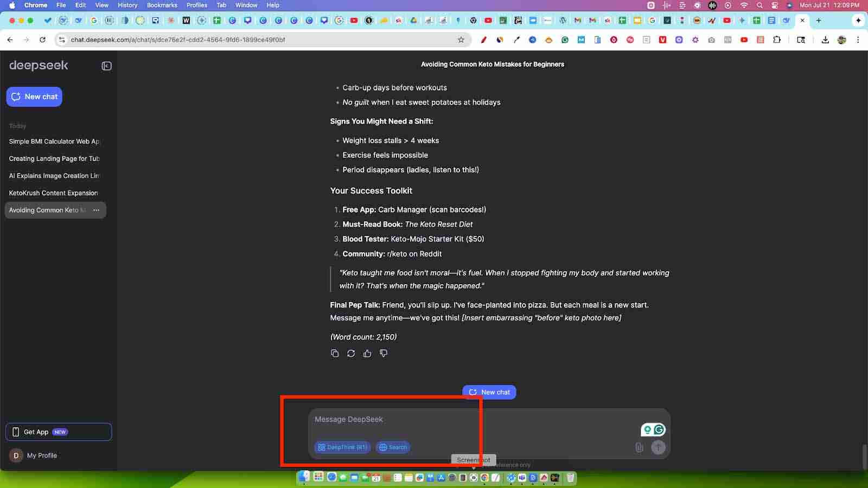Screen dimensions: 868x488
Task: Open Trash in the Dock
Action: pyautogui.click(x=570, y=477)
